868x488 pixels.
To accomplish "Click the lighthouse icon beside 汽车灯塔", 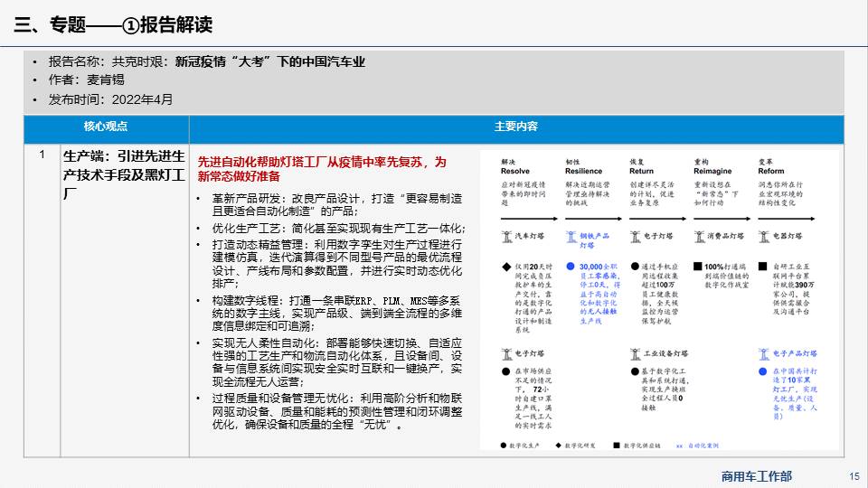I will (506, 237).
